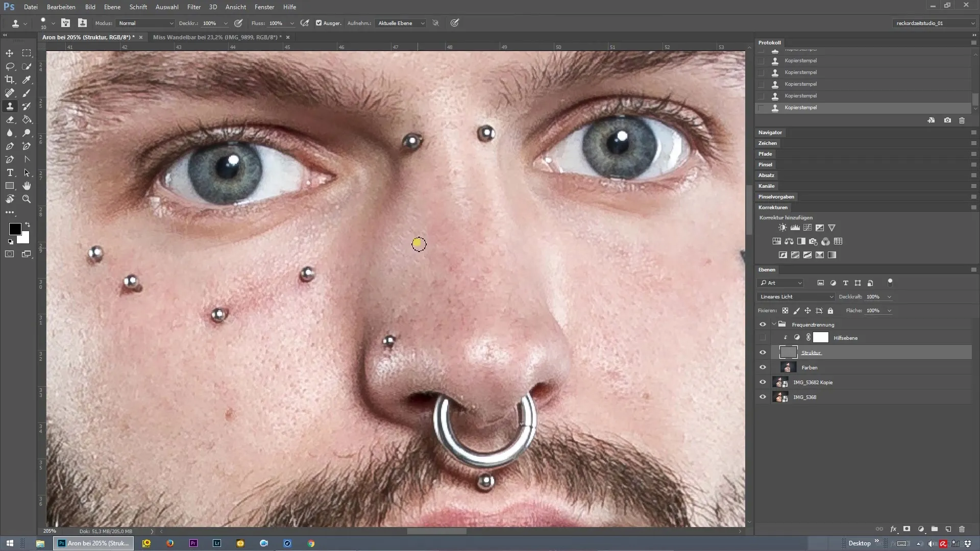Collapse the Frequenztrennung group
This screenshot has width=980, height=551.
coord(774,324)
